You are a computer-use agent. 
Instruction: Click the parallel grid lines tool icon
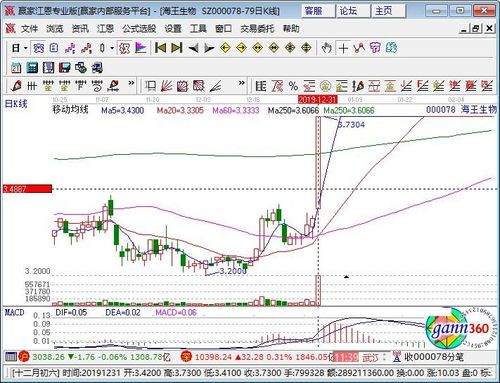click(x=32, y=86)
